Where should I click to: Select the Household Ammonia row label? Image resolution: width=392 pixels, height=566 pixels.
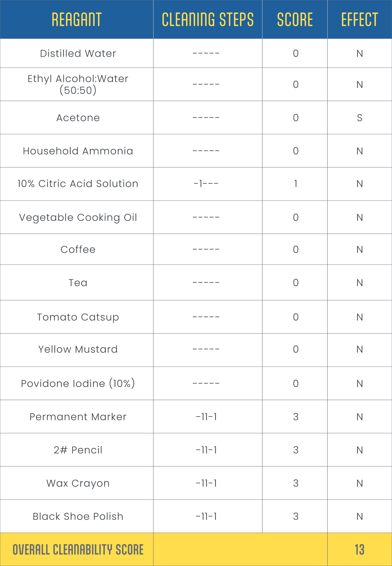[x=78, y=151]
